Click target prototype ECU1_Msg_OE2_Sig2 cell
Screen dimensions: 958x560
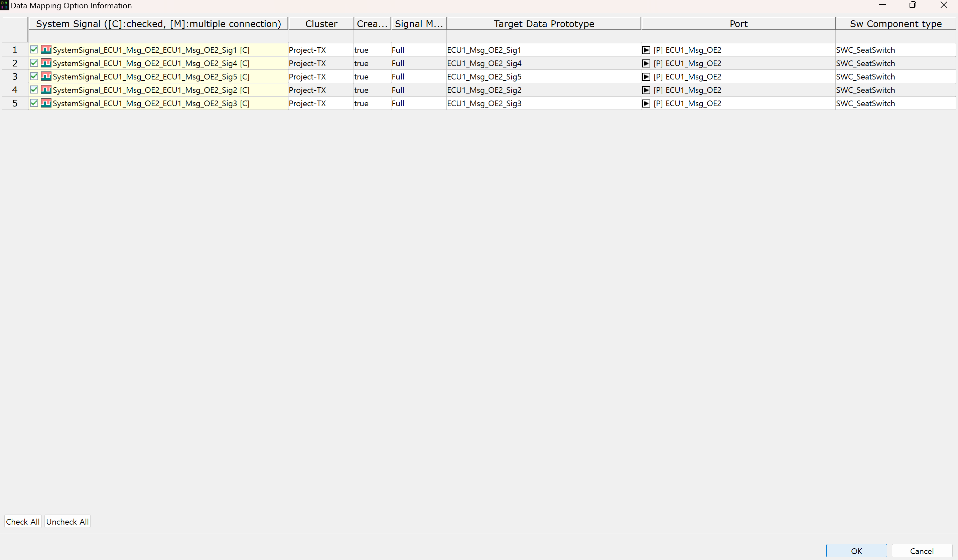click(x=544, y=90)
